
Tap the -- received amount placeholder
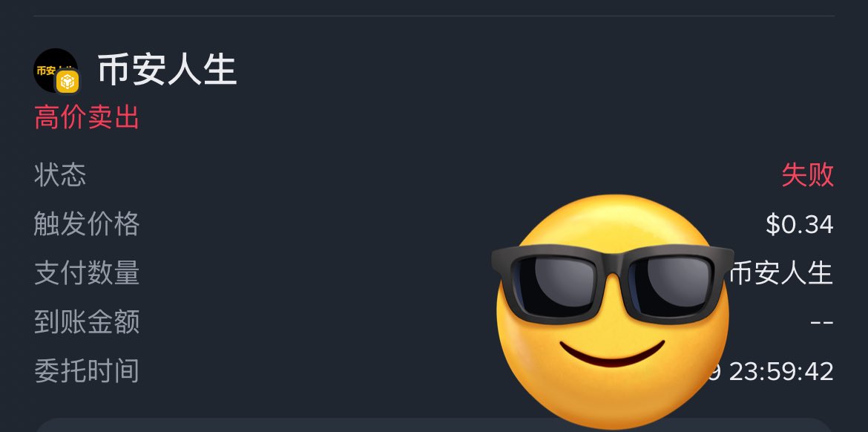pos(822,322)
